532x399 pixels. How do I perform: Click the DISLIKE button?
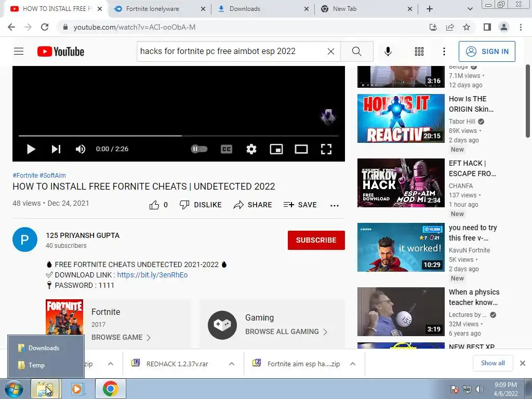[201, 205]
